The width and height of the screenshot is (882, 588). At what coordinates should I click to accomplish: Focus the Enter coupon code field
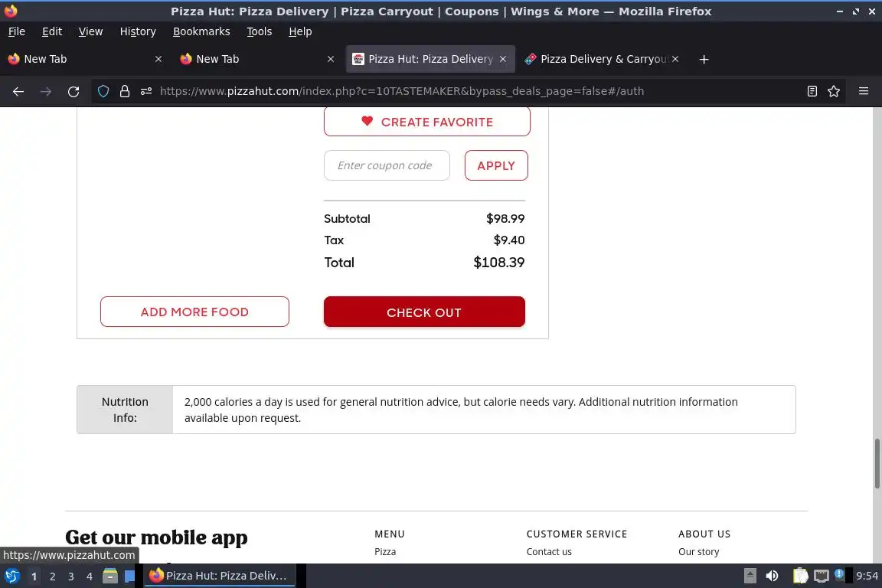click(387, 165)
